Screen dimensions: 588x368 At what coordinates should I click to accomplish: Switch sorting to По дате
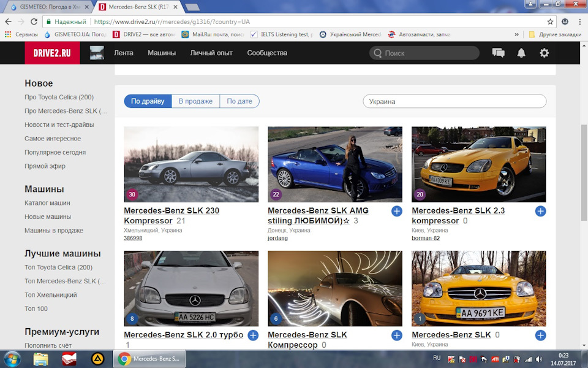pos(239,101)
